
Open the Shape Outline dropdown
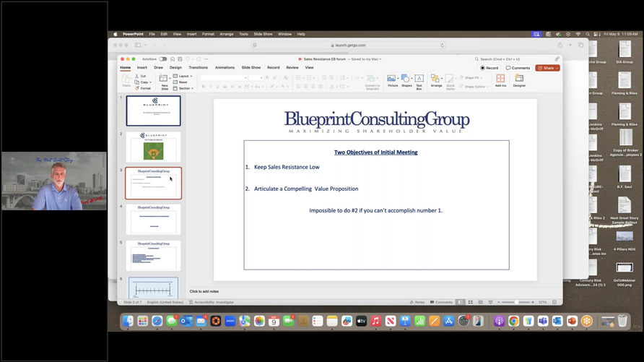[x=474, y=86]
